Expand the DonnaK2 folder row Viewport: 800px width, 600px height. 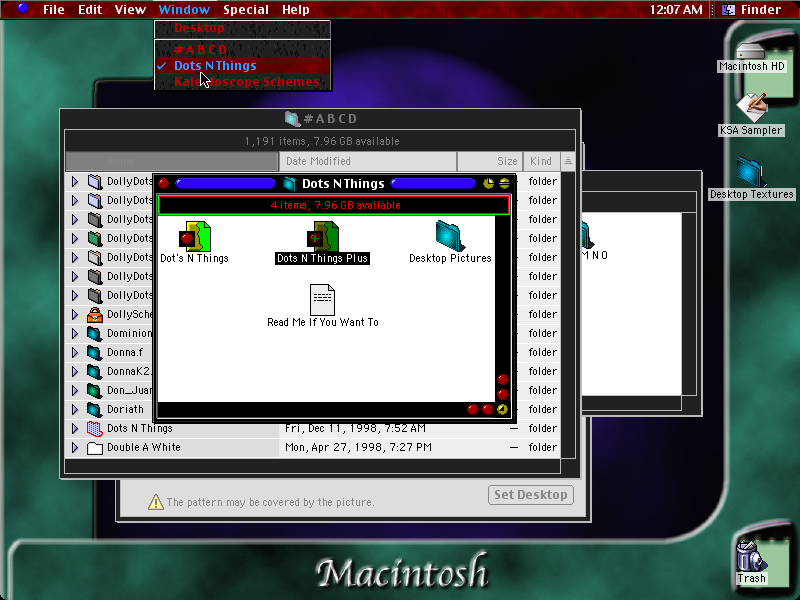[x=75, y=371]
